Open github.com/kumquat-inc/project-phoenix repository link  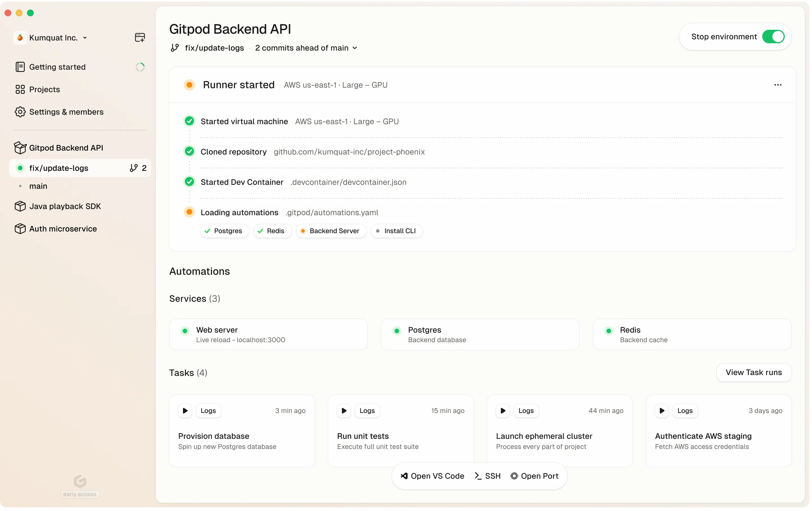tap(349, 152)
